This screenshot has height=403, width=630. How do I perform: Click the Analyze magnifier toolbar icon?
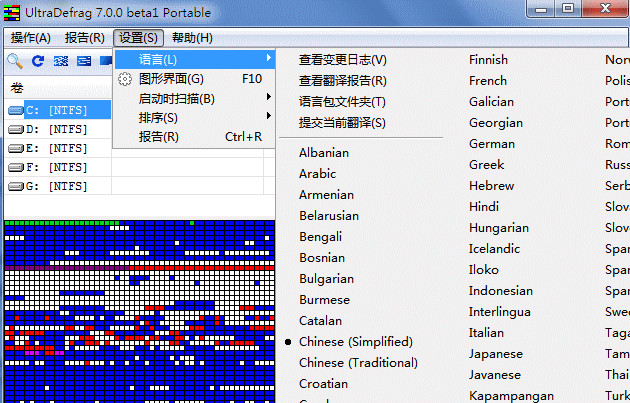(x=15, y=61)
